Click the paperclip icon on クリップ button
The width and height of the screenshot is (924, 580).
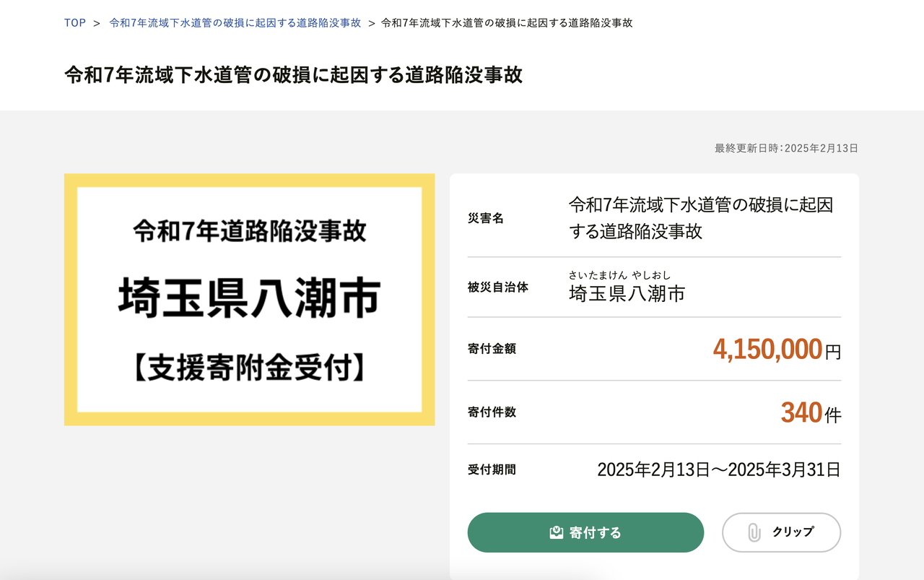point(754,532)
